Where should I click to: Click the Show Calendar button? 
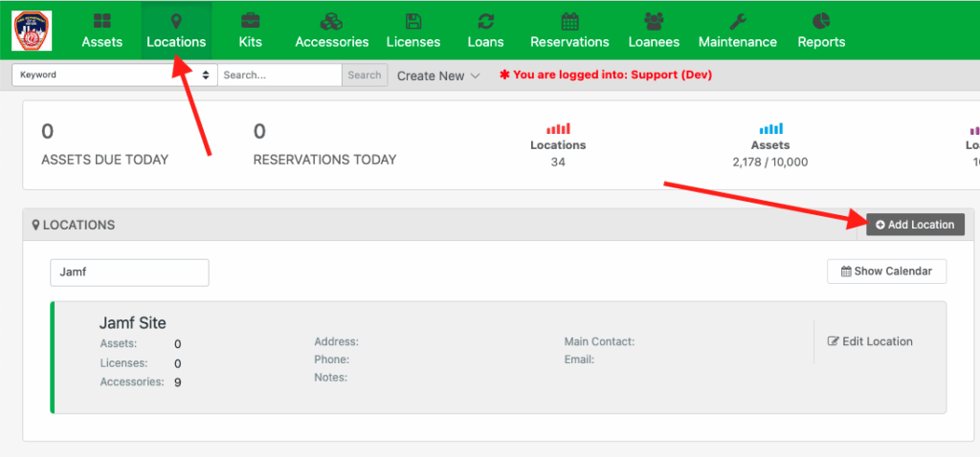coord(886,272)
